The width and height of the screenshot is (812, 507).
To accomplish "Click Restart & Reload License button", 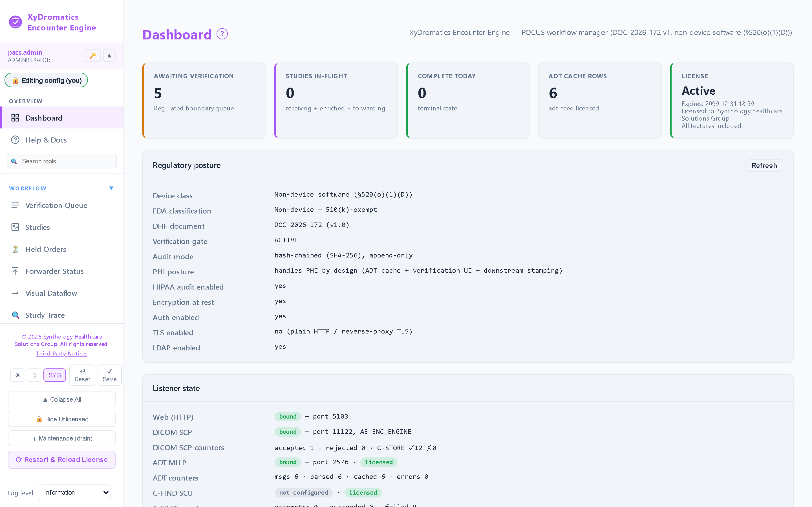I will click(62, 459).
